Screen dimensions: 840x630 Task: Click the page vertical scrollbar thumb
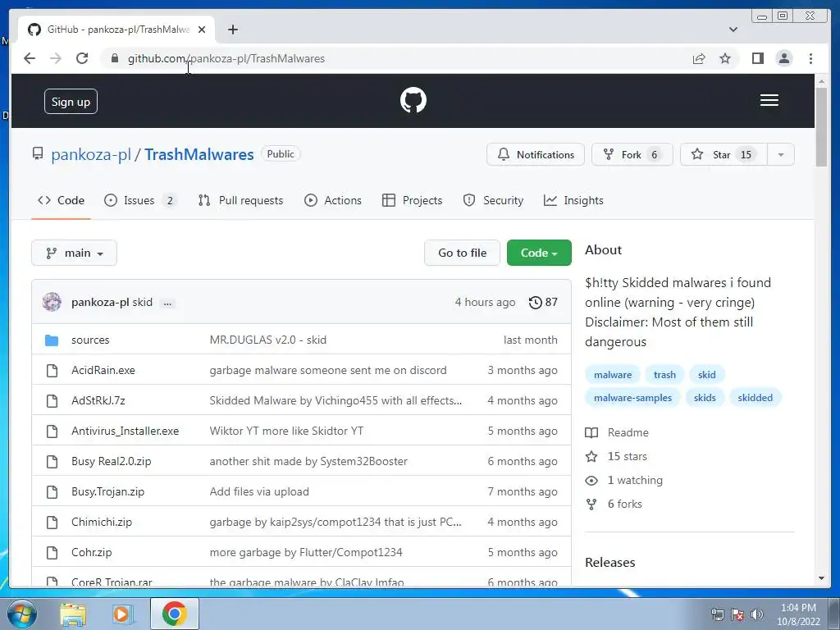pyautogui.click(x=821, y=127)
